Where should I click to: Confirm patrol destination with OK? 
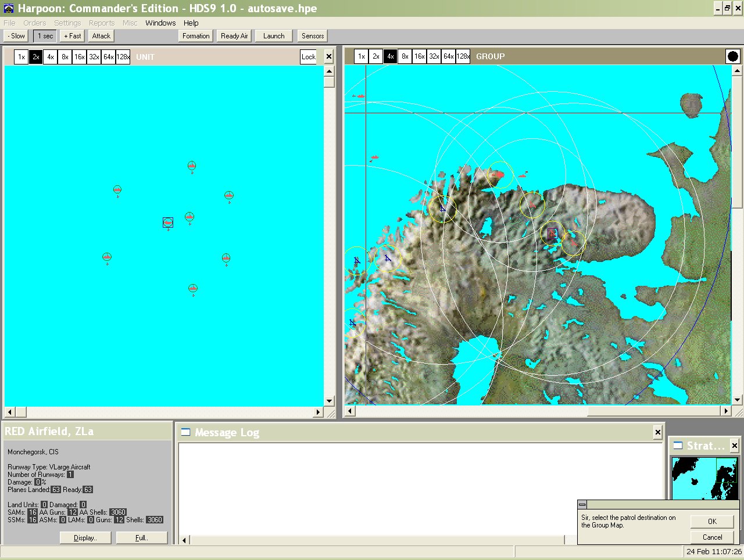(x=712, y=521)
